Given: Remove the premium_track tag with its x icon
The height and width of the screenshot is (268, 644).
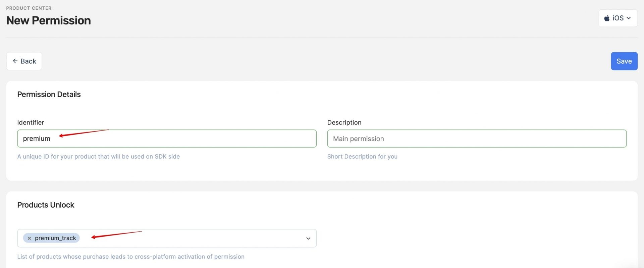Looking at the screenshot, I should tap(29, 238).
